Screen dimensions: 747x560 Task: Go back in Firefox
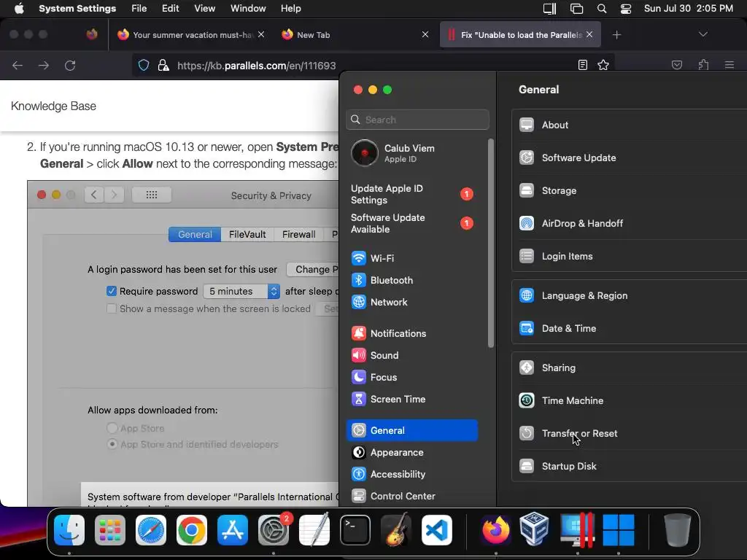coord(18,65)
